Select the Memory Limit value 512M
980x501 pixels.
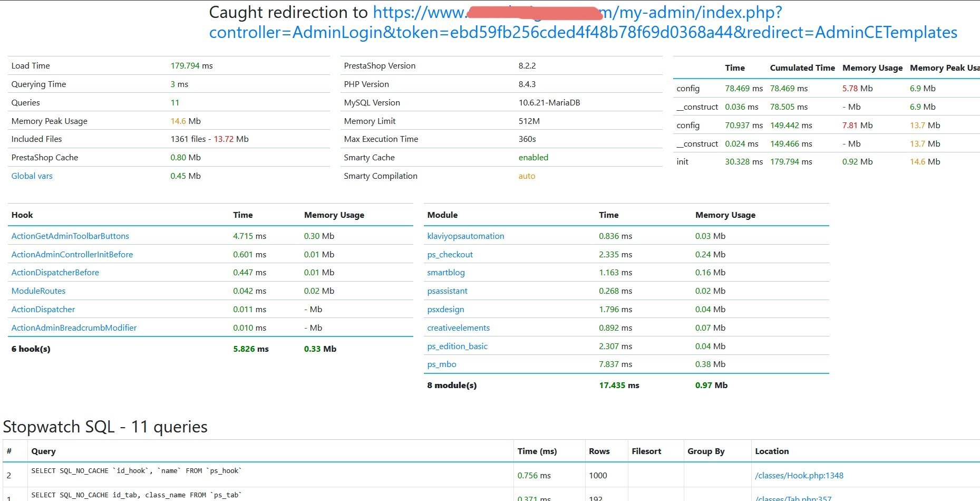[x=529, y=121]
